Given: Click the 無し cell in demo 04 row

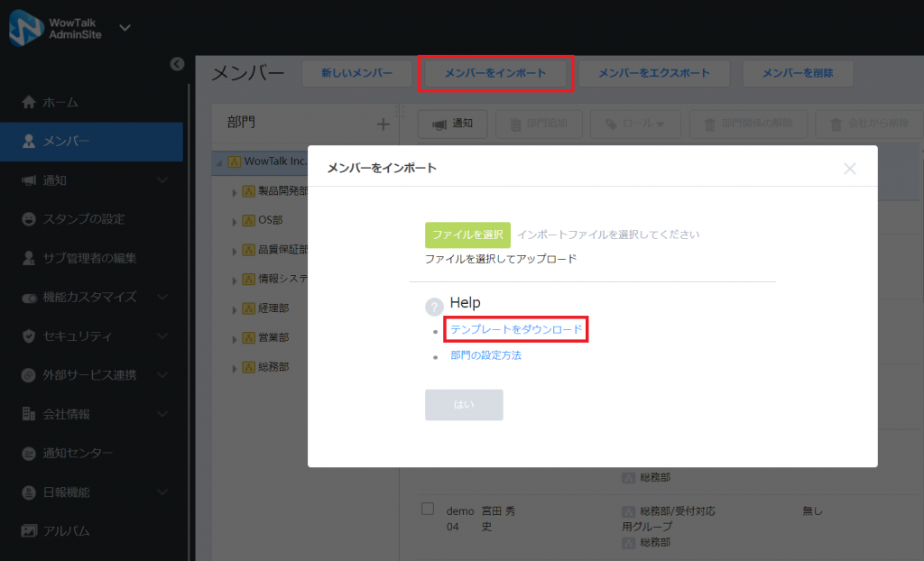Looking at the screenshot, I should (812, 510).
